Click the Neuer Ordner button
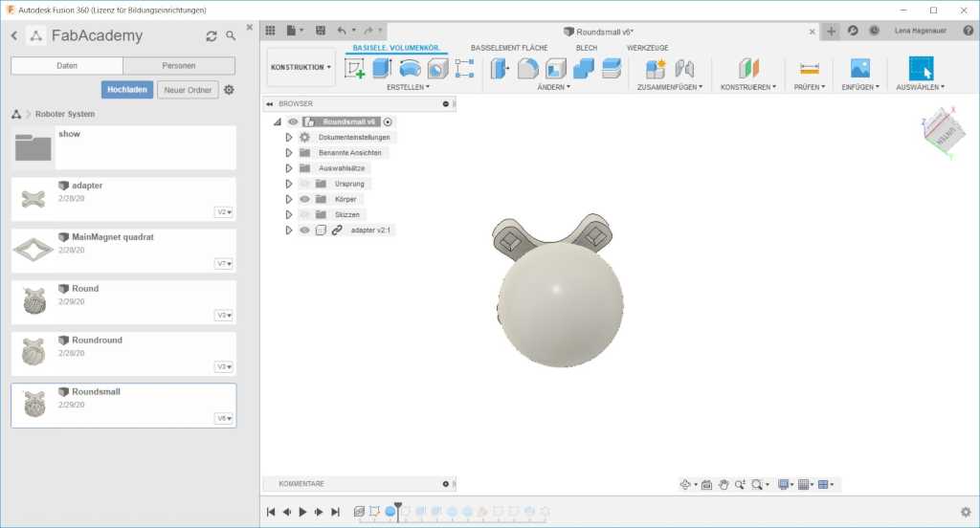Image resolution: width=980 pixels, height=528 pixels. click(187, 90)
